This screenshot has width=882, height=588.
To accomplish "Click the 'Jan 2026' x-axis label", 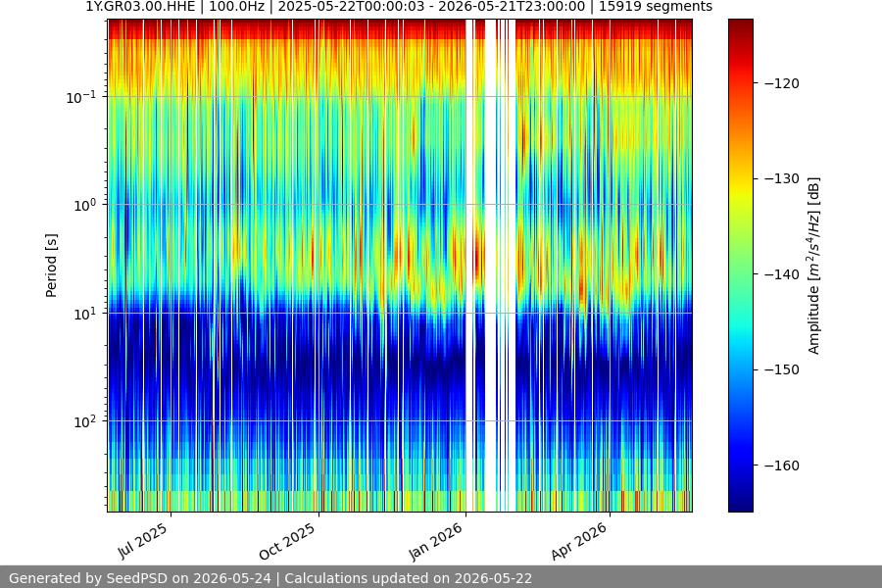I will click(x=435, y=541).
